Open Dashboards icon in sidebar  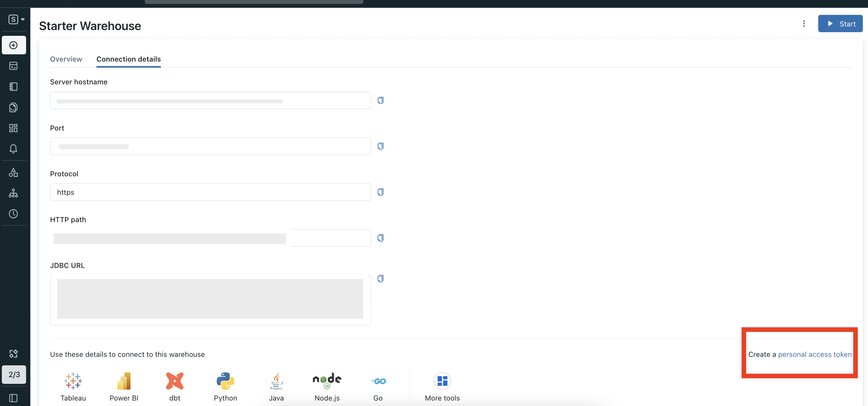tap(13, 128)
